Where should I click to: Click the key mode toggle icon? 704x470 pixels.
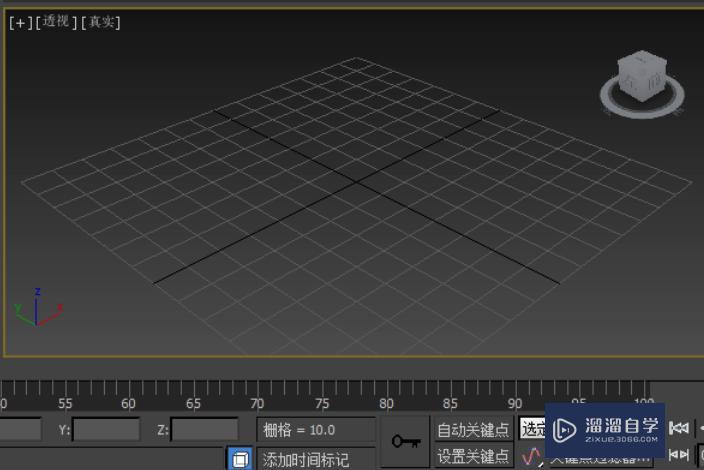pyautogui.click(x=678, y=455)
